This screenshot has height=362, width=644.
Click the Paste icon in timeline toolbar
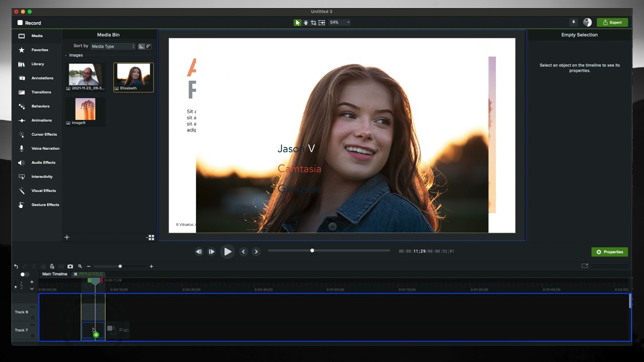(x=52, y=266)
